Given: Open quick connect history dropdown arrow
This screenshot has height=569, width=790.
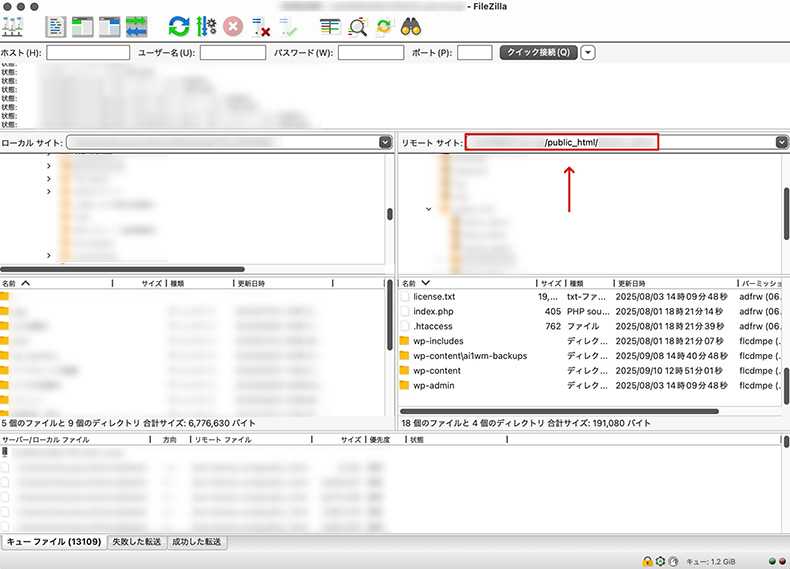Looking at the screenshot, I should (x=588, y=52).
